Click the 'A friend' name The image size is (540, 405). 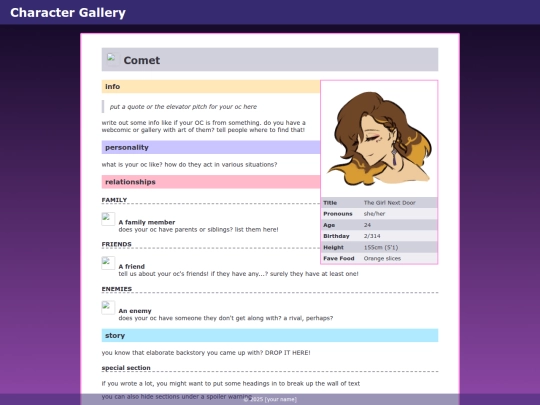click(132, 266)
